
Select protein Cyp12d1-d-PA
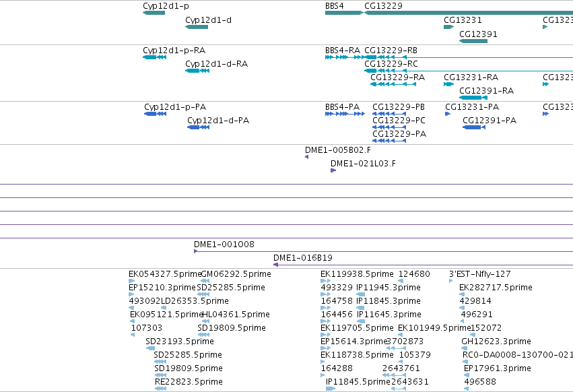tap(199, 127)
